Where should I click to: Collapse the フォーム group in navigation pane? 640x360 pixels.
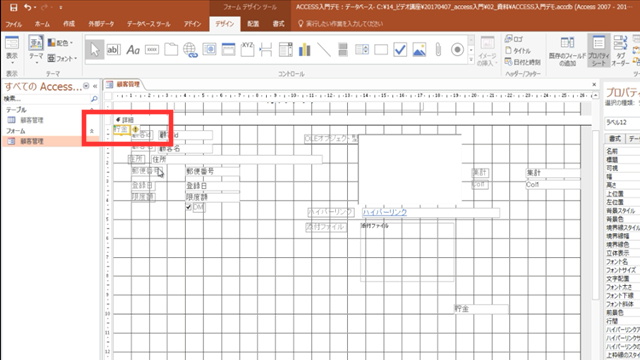tap(92, 131)
